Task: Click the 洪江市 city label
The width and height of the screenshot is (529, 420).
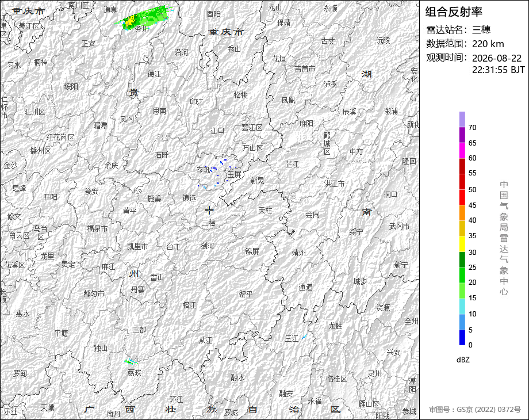Action: 334,184
